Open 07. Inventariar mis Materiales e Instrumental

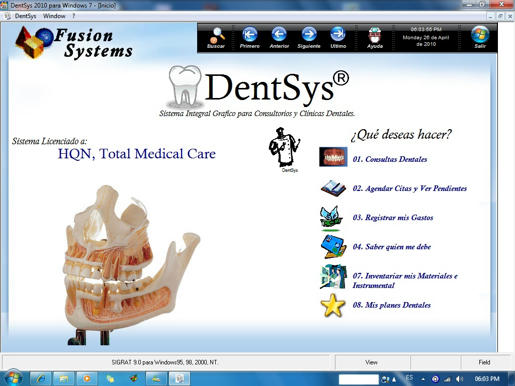(405, 280)
